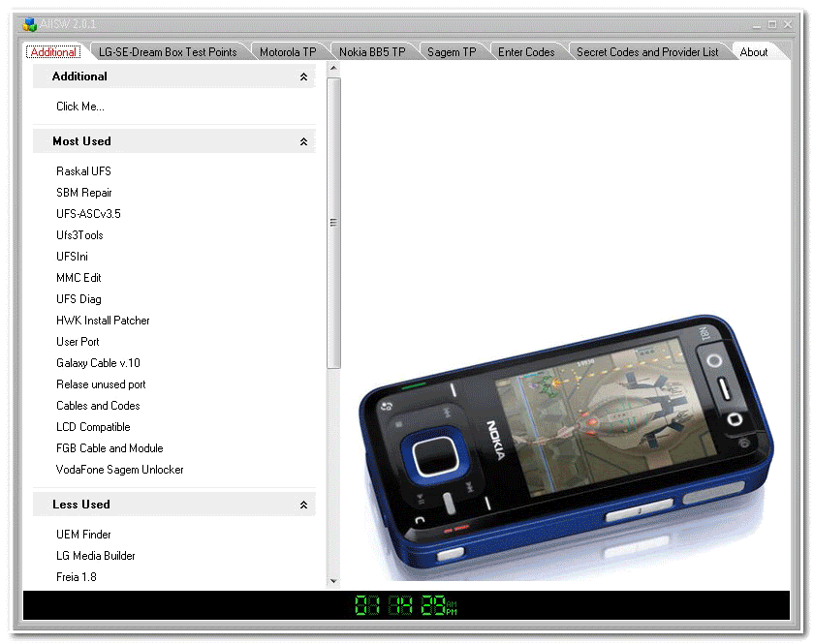Click the scrollbar up arrow

click(x=333, y=68)
